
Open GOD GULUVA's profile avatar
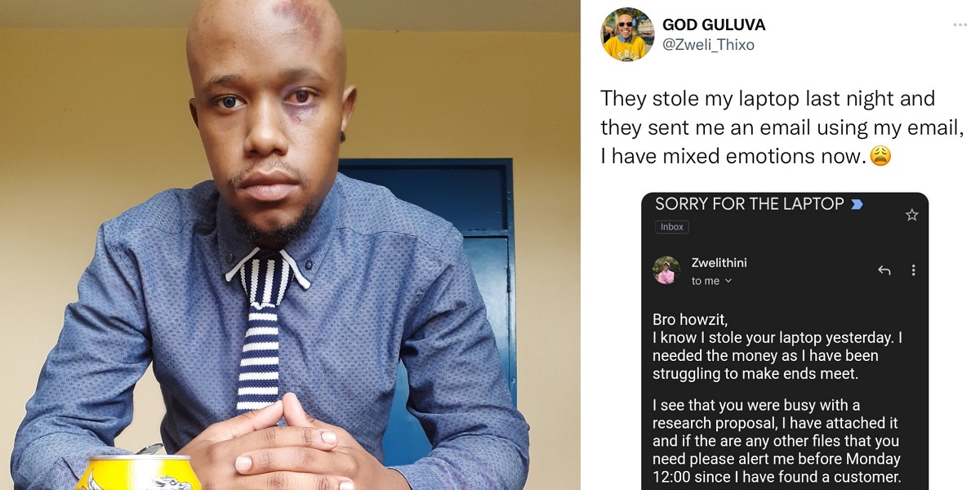(627, 35)
